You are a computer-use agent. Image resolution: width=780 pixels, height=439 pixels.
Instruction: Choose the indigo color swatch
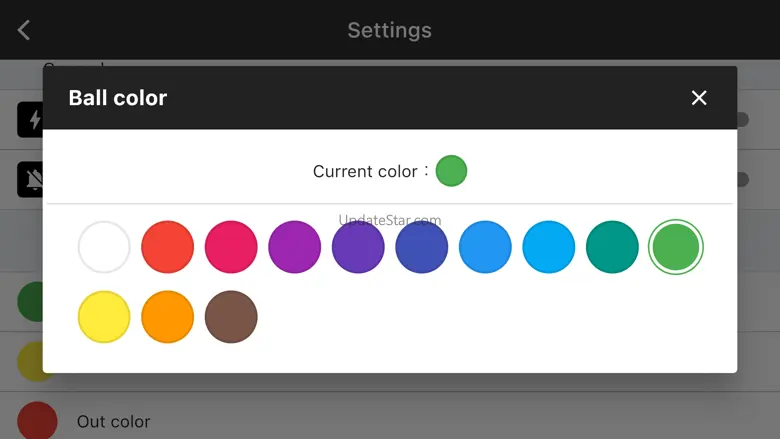(422, 247)
